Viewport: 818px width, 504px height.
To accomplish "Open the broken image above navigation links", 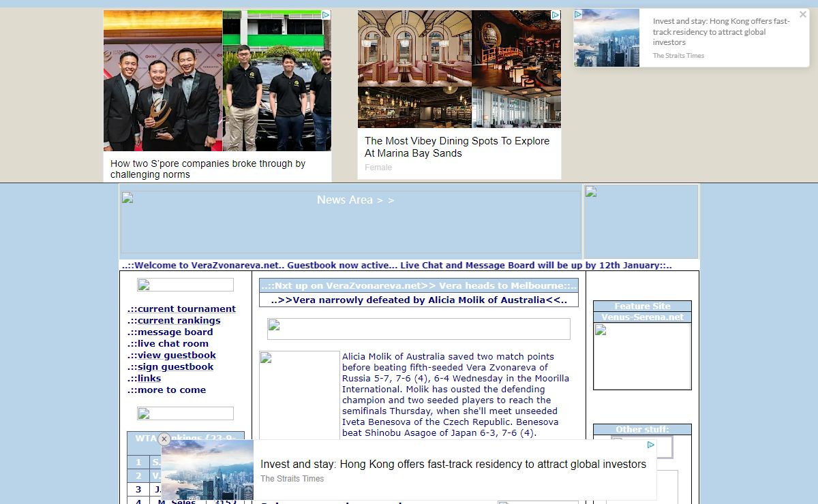I will pos(185,285).
